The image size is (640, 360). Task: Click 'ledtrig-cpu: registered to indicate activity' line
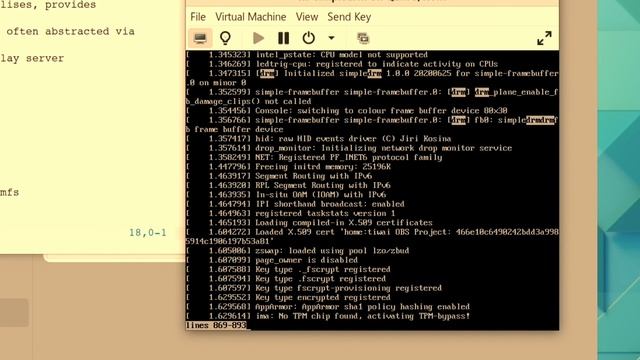point(342,64)
